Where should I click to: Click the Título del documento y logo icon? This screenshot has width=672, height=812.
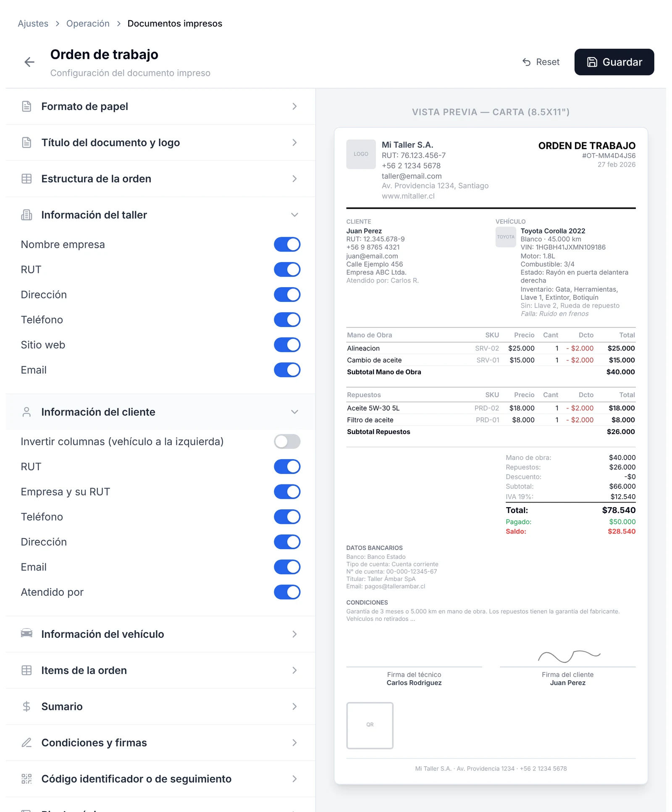[x=26, y=143]
